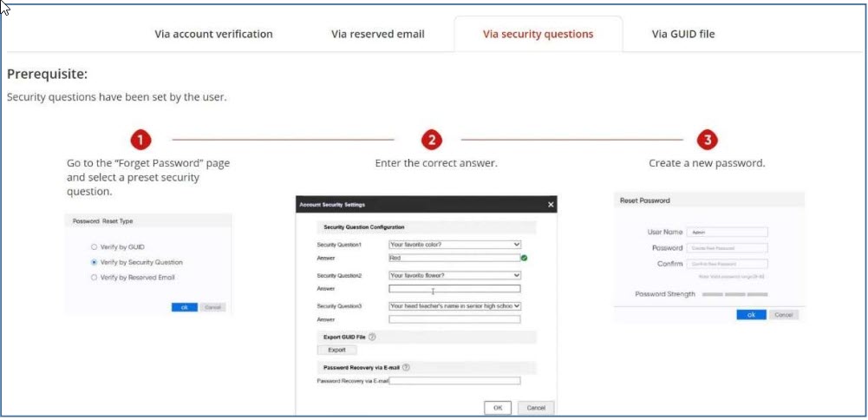Click the Password Strength indicator bar

tap(734, 295)
